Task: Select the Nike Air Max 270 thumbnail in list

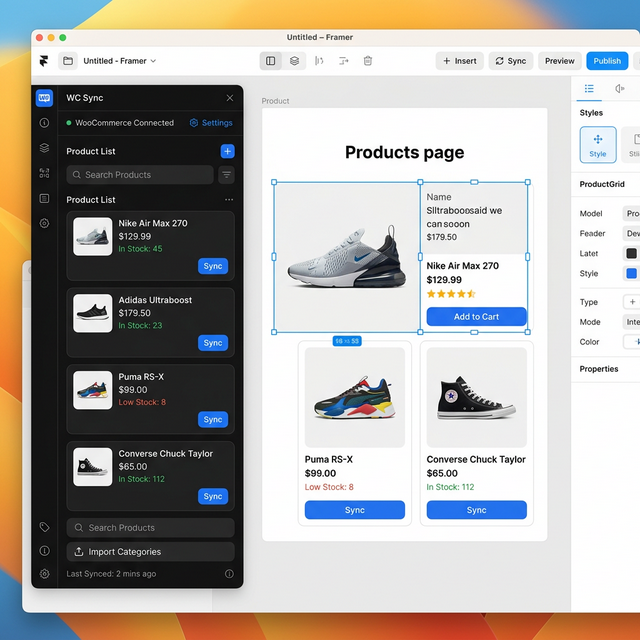Action: [x=93, y=237]
